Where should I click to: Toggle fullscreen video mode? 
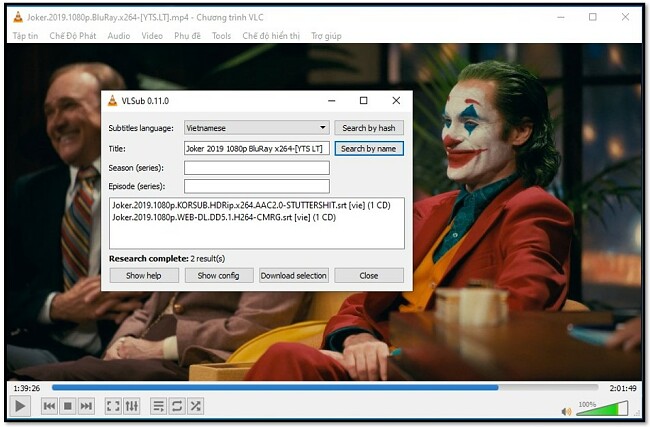[113, 406]
